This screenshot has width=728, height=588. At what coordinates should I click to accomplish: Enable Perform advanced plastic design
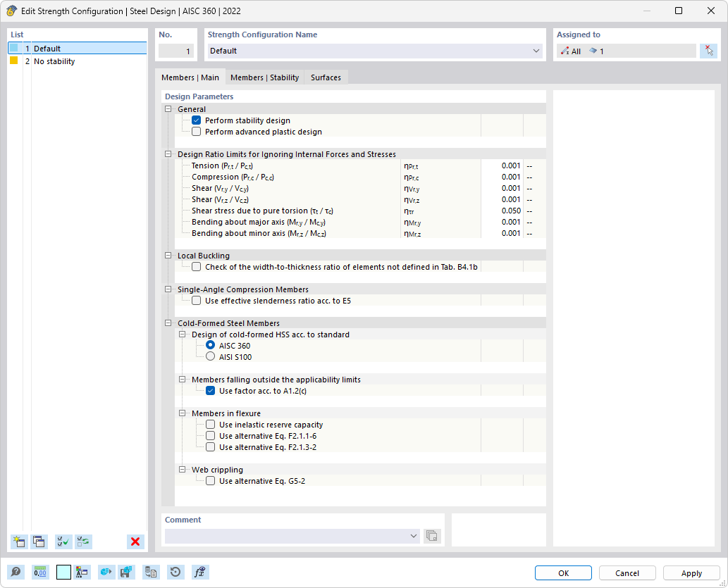pyautogui.click(x=196, y=132)
